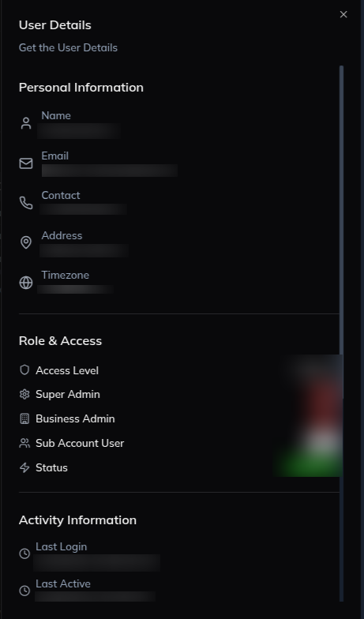This screenshot has width=364, height=619.
Task: Click the Get the User Details subtitle
Action: (x=68, y=47)
